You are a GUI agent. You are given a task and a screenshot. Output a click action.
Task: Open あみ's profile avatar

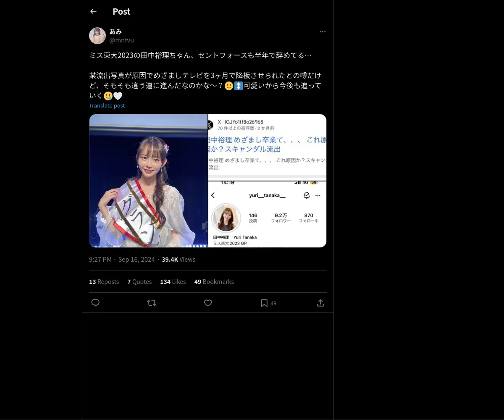97,36
